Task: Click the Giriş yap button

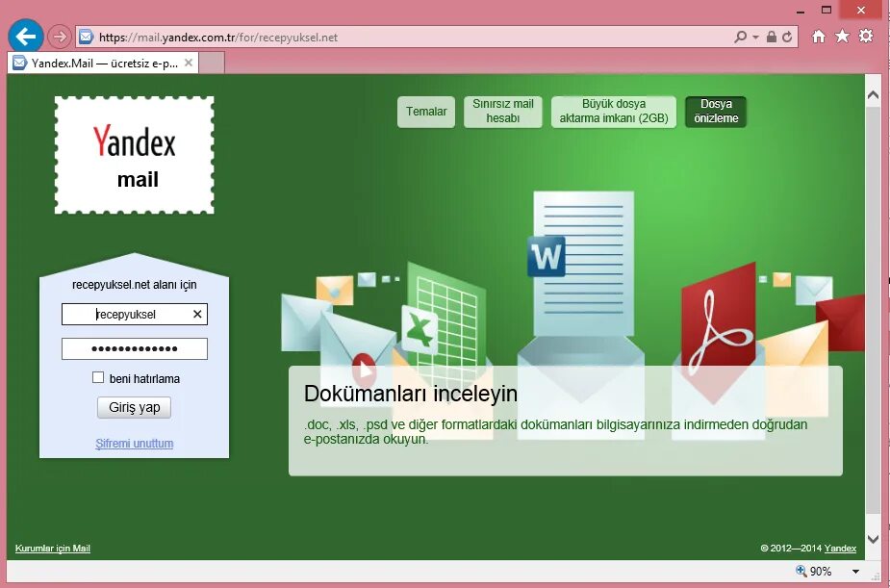Action: (x=134, y=407)
